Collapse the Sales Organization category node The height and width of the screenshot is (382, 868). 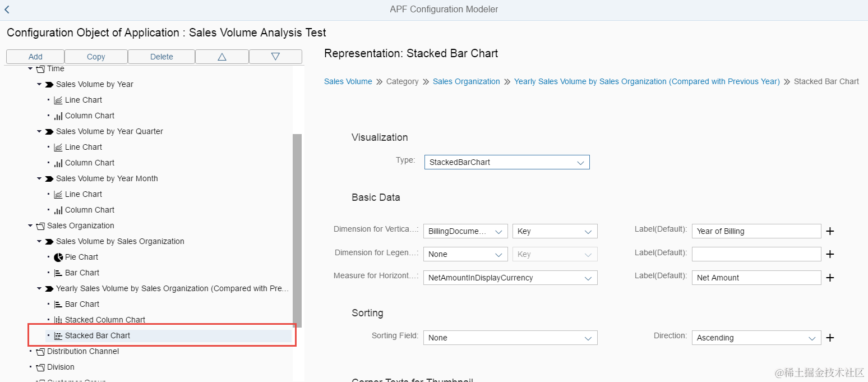(31, 225)
